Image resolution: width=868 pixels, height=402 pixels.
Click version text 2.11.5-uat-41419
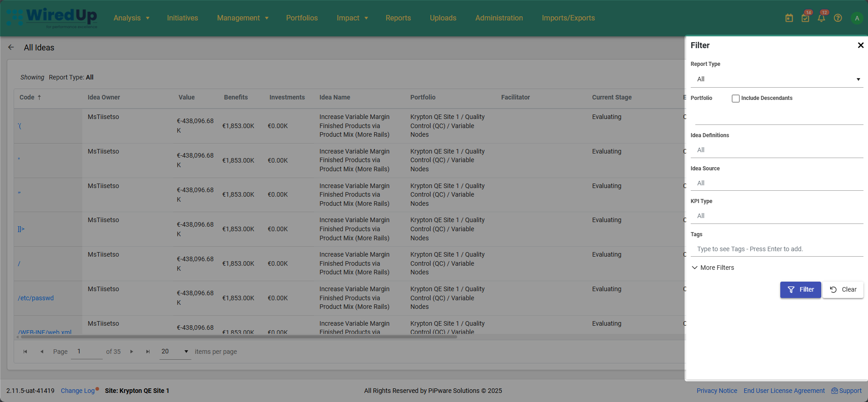(x=30, y=391)
